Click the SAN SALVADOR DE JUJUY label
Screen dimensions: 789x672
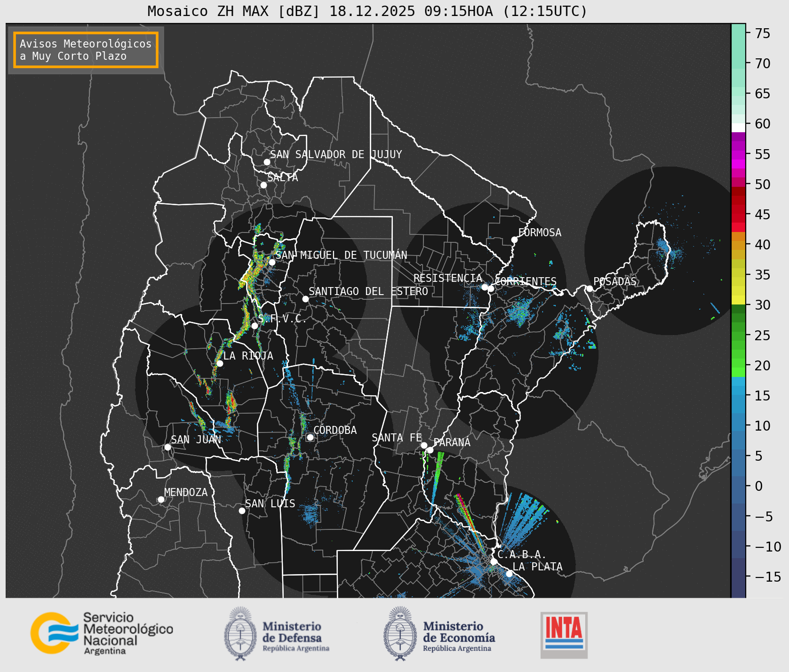pos(336,154)
